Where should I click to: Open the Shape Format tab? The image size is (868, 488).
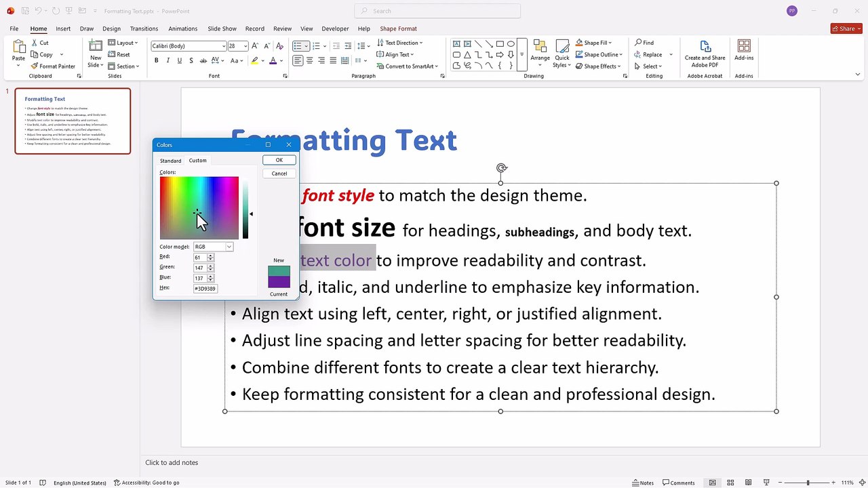click(x=398, y=28)
